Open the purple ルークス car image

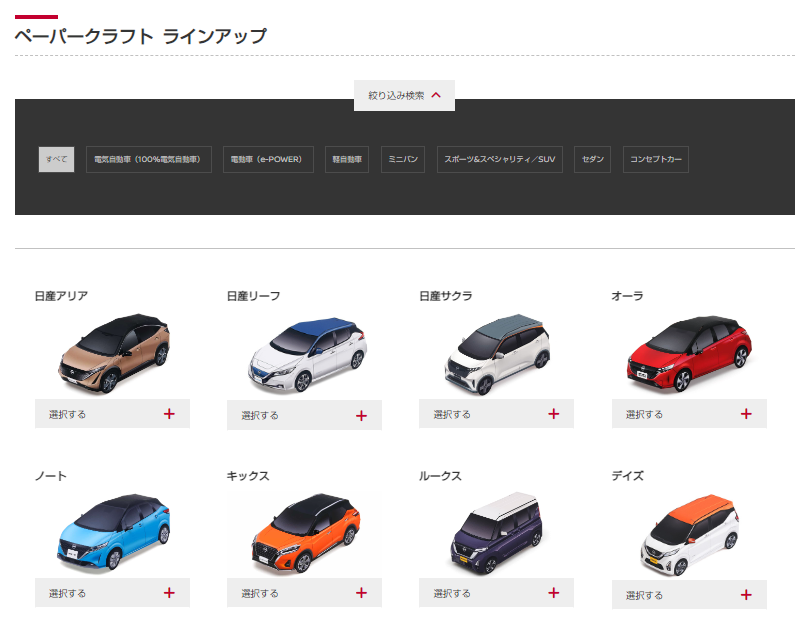tap(496, 533)
